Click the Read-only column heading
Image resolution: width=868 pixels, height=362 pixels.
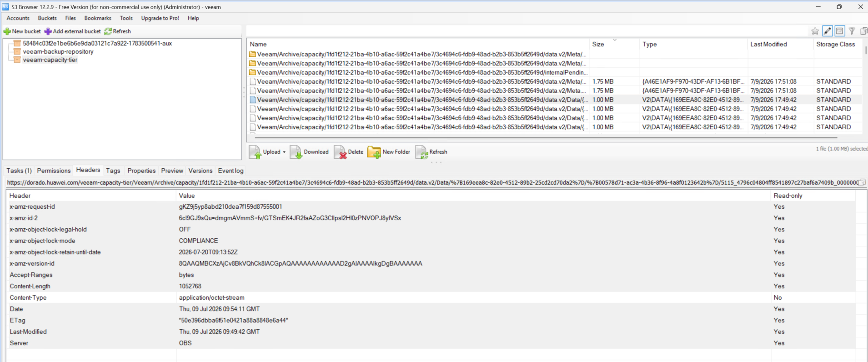(813, 196)
